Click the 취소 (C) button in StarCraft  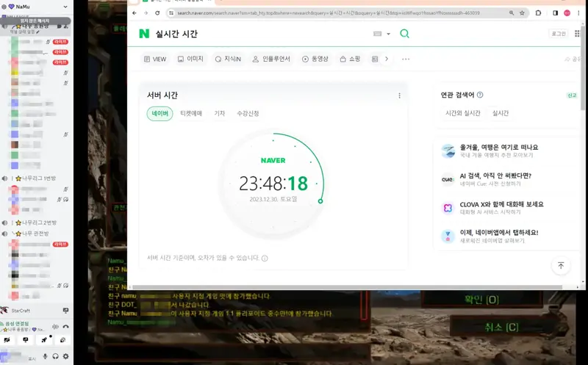click(x=502, y=327)
